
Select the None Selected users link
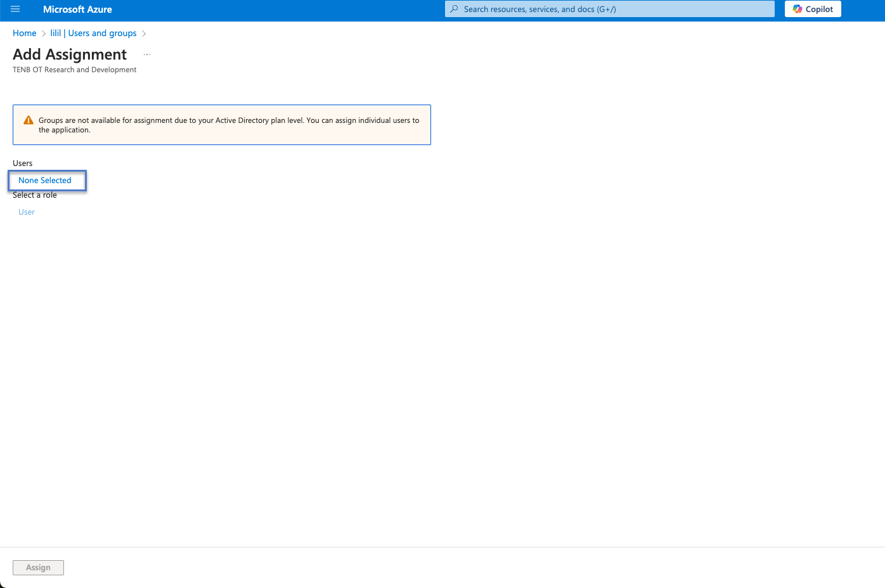45,181
